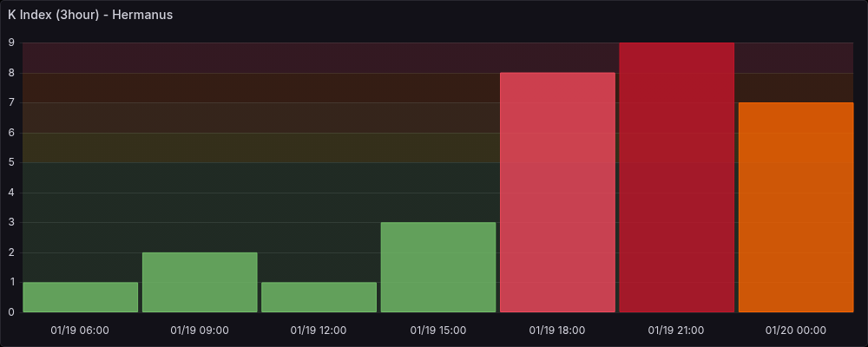
Task: Click the x-axis label 01/19 18:00
Action: tap(557, 331)
